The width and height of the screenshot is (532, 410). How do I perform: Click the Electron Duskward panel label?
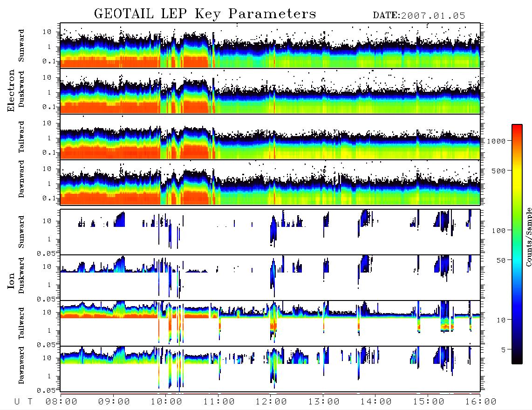(x=21, y=89)
